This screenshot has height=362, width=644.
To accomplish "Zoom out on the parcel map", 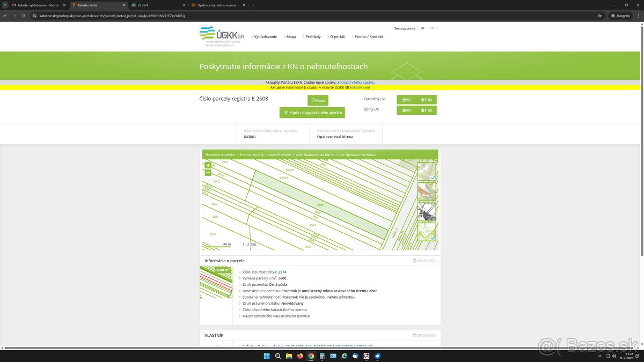I will tap(208, 173).
